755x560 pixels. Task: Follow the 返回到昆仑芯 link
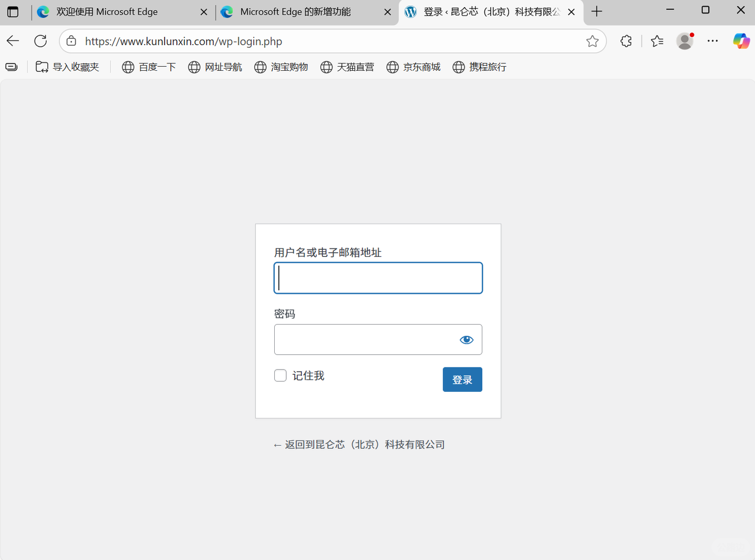click(359, 445)
